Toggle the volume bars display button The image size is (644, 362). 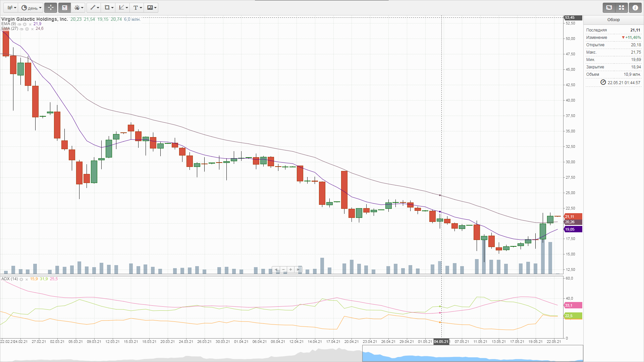pos(65,7)
